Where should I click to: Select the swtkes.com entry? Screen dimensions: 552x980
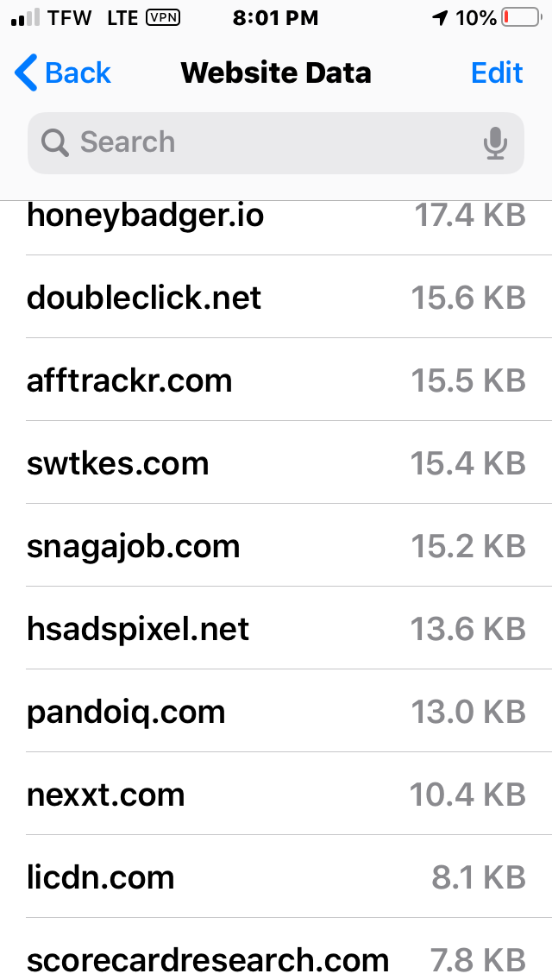pyautogui.click(x=276, y=462)
